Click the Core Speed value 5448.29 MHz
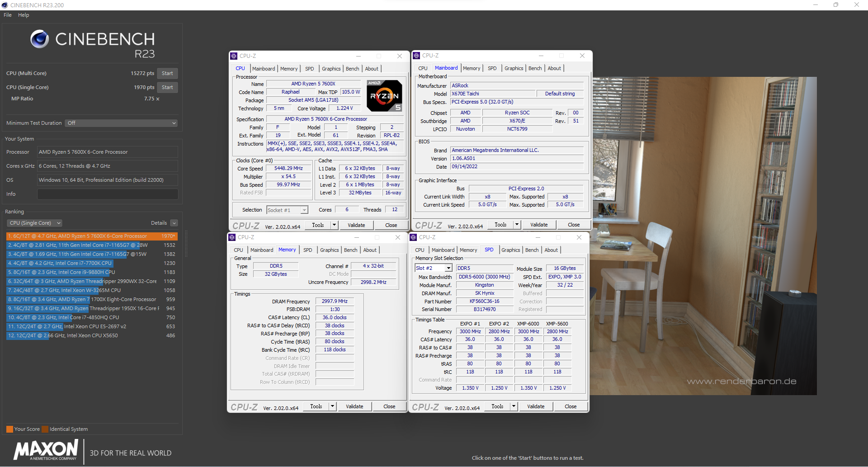Image resolution: width=868 pixels, height=467 pixels. pos(288,168)
